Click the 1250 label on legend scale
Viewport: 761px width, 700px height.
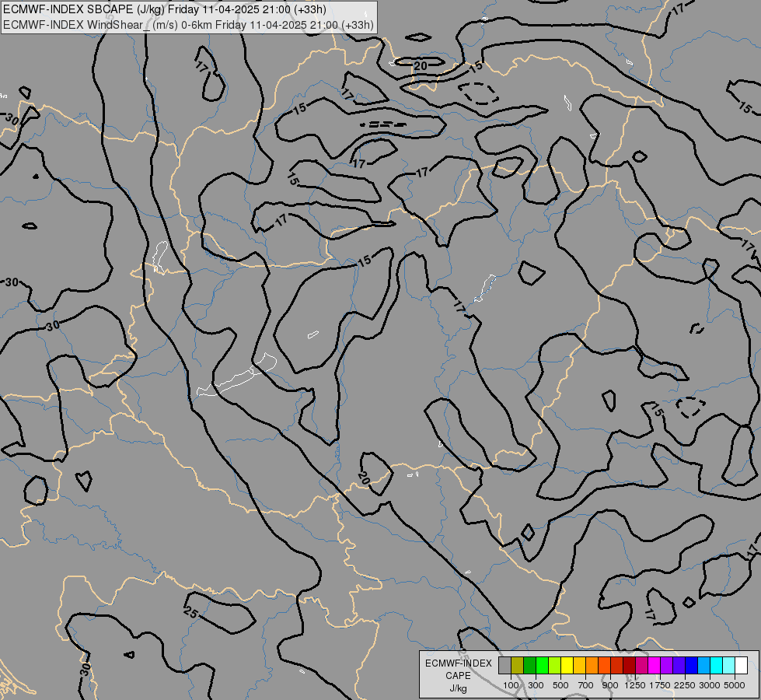[x=635, y=685]
